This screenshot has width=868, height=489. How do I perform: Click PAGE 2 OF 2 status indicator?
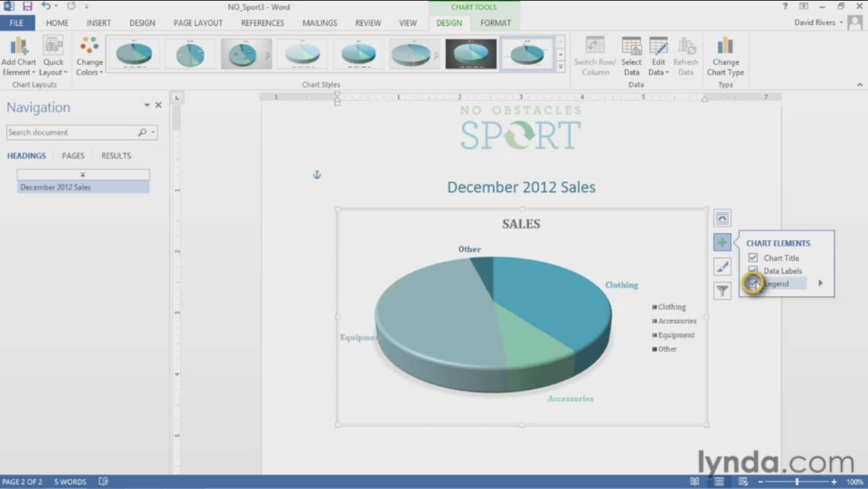pyautogui.click(x=22, y=482)
